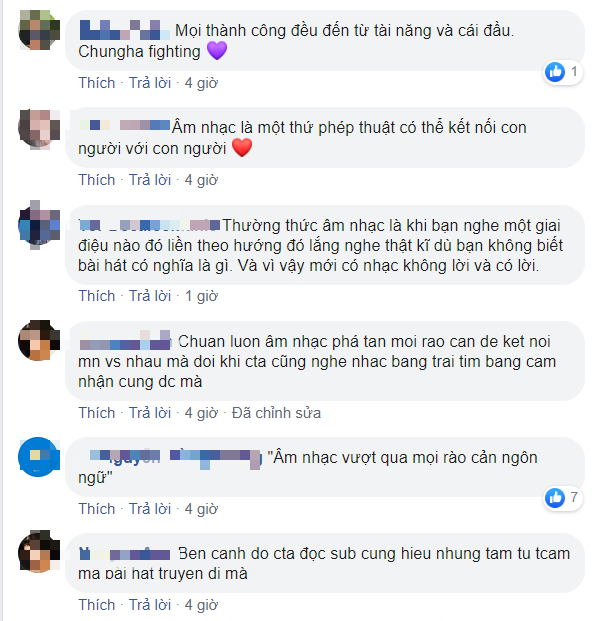The width and height of the screenshot is (606, 621).
Task: Click Trả lời under the 'Chuan luon âm nhạc' comment
Action: coord(150,413)
